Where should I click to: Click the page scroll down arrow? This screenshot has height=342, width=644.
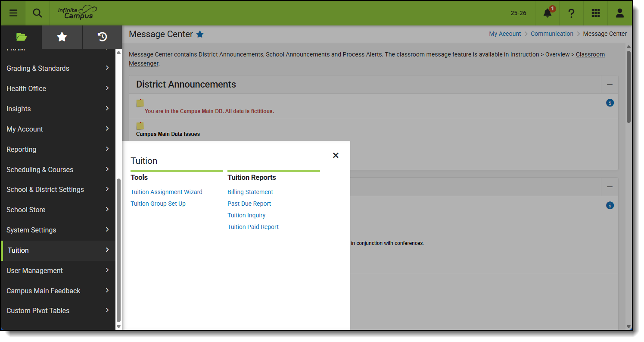point(628,326)
